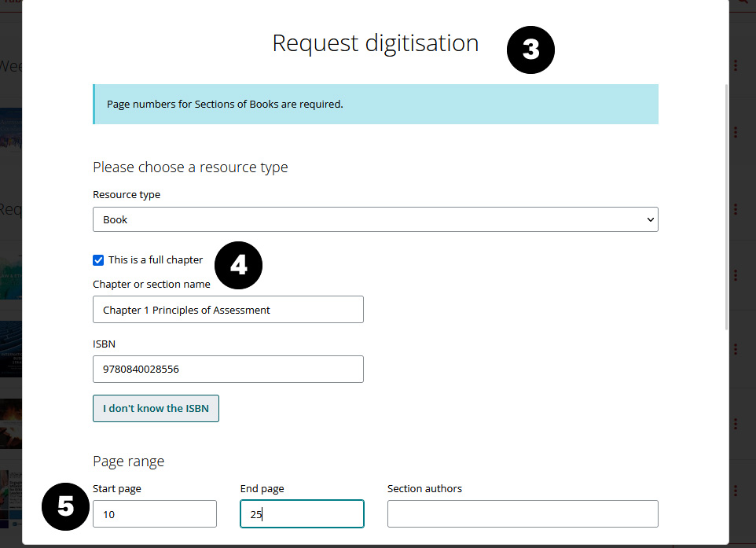Uncheck 'This is a full chapter'
The image size is (756, 548).
(x=98, y=259)
